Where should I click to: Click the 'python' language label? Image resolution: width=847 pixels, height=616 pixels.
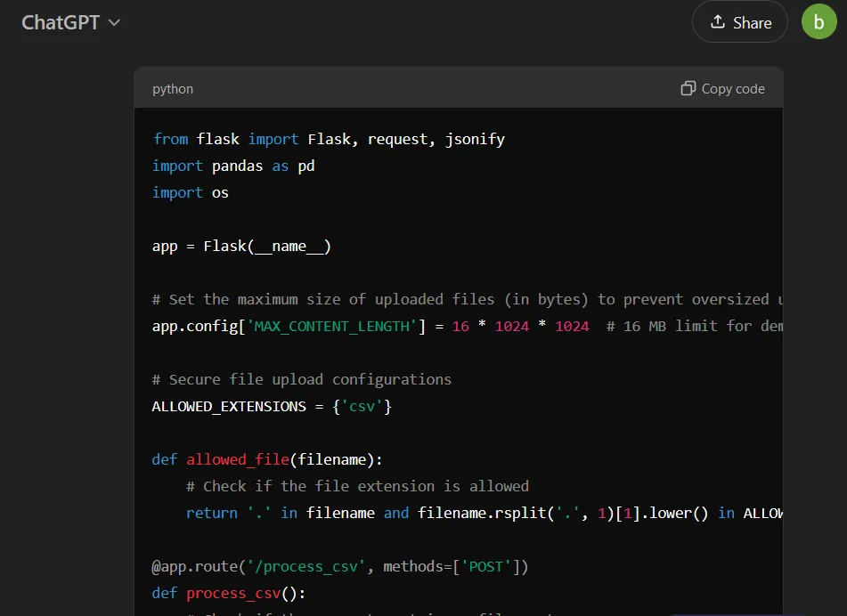pyautogui.click(x=172, y=89)
